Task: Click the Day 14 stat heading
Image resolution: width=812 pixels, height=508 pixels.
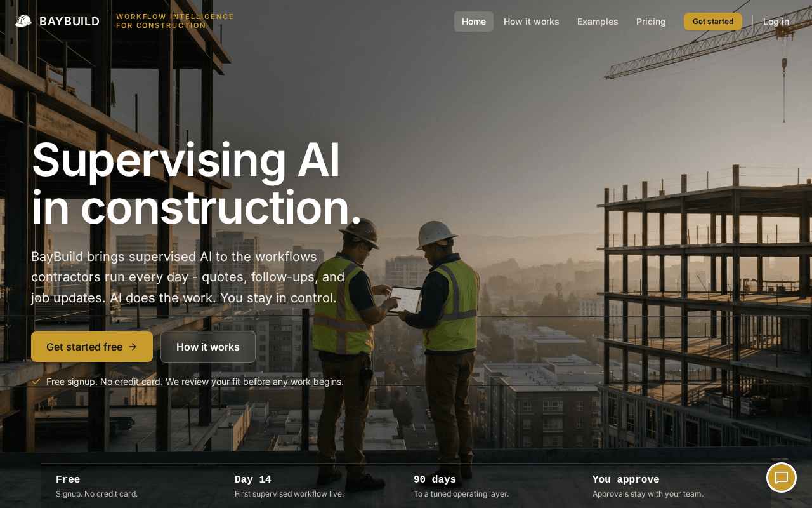Action: [x=252, y=479]
